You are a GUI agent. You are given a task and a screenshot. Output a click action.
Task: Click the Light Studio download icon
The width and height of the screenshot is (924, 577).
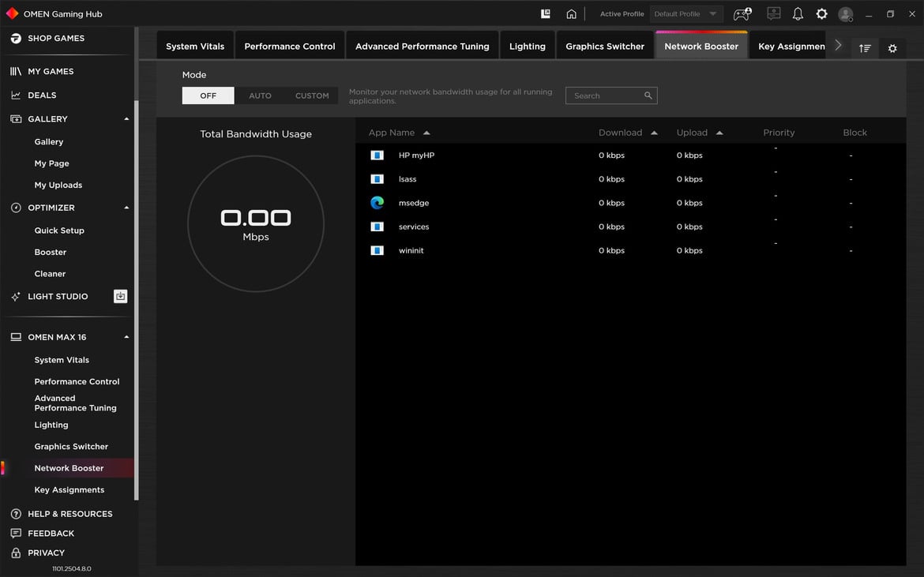point(120,296)
